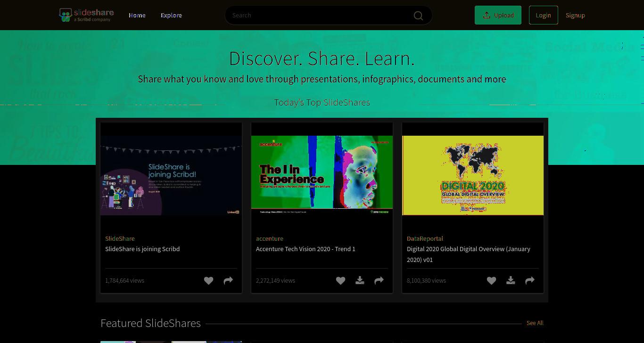The height and width of the screenshot is (343, 644).
Task: Click the search magnifier icon
Action: [x=418, y=16]
